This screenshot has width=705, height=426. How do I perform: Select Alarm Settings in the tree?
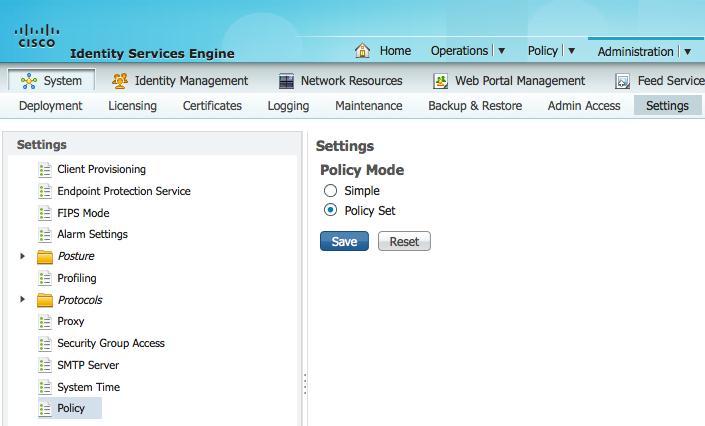pyautogui.click(x=92, y=234)
